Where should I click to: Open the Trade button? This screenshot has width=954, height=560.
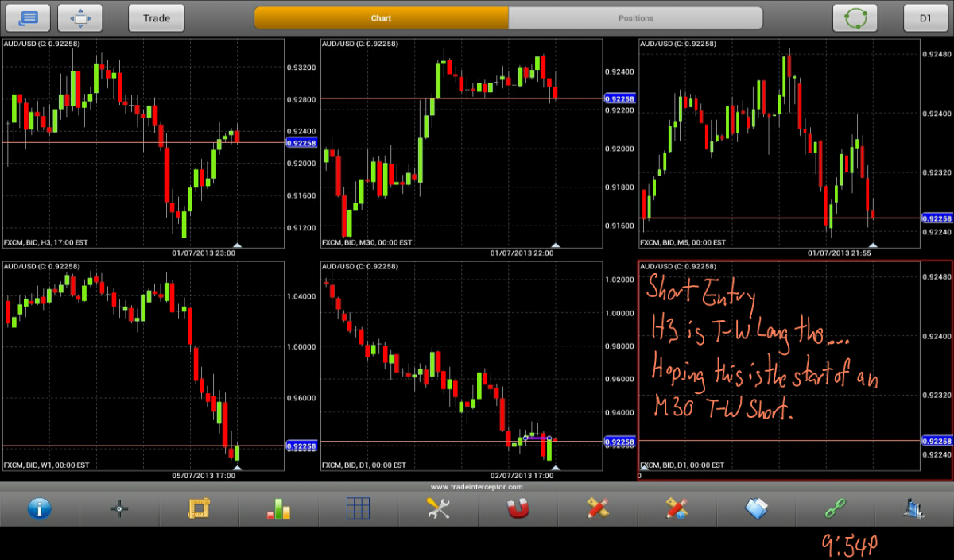pos(157,17)
